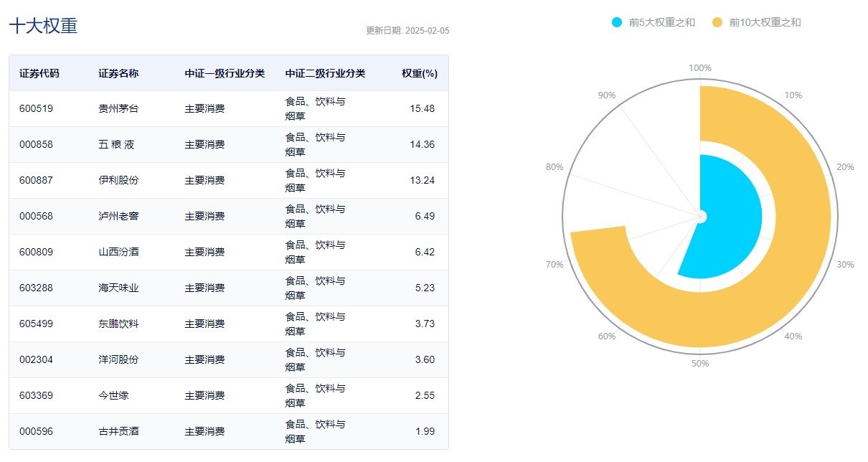Select the 山西汾酒 name cell
The width and height of the screenshot is (868, 462).
tap(118, 252)
